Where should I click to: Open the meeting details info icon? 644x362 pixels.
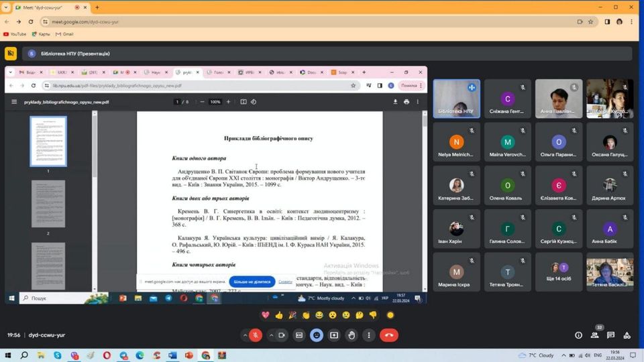pos(578,335)
